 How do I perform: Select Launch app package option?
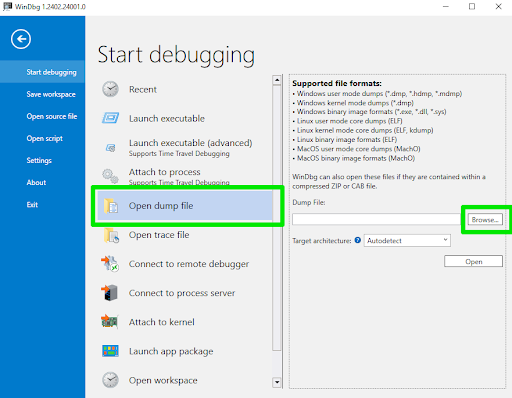click(185, 351)
